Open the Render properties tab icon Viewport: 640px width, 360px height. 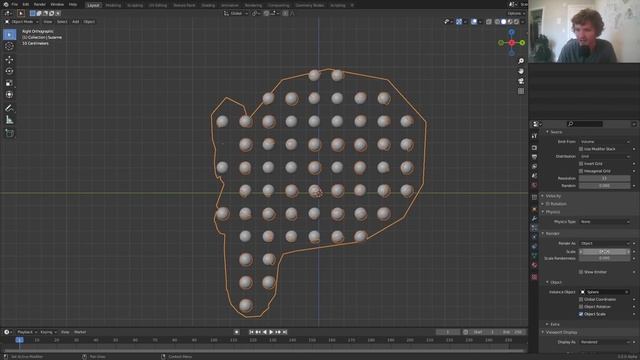(534, 147)
